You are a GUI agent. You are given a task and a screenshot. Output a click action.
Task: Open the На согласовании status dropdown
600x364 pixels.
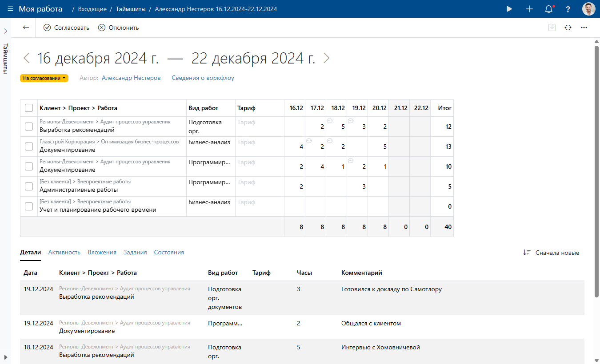[44, 78]
